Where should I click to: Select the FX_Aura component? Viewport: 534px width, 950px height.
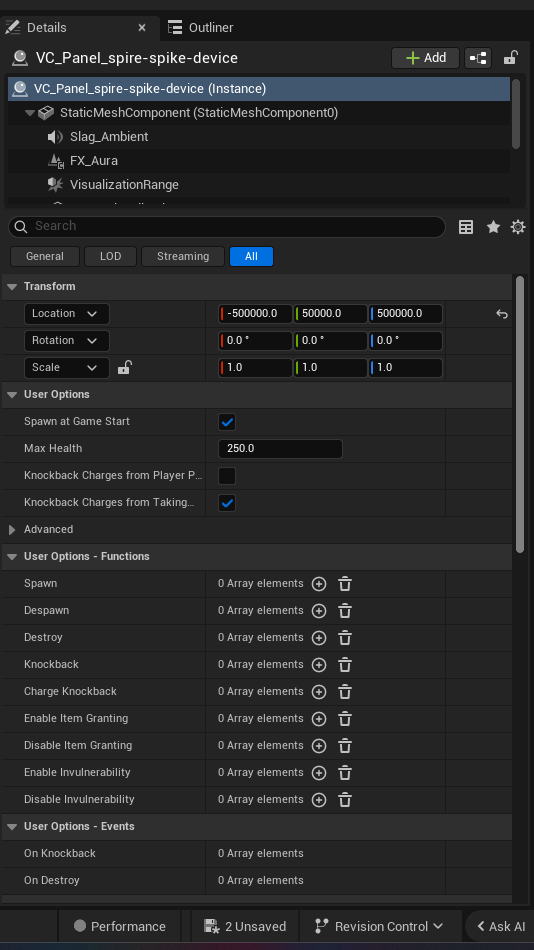pyautogui.click(x=258, y=161)
